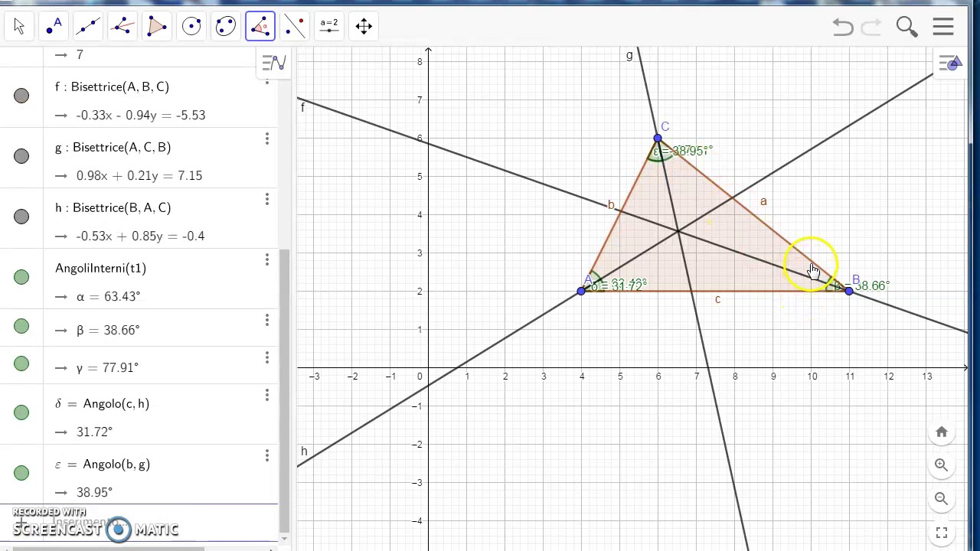Toggle visibility of angle α
Viewport: 980px width, 551px height.
[x=21, y=277]
